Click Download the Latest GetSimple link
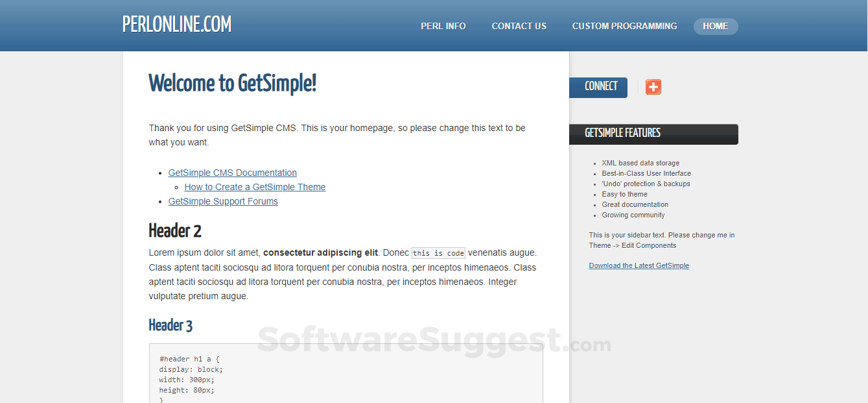This screenshot has width=868, height=403. click(x=639, y=265)
